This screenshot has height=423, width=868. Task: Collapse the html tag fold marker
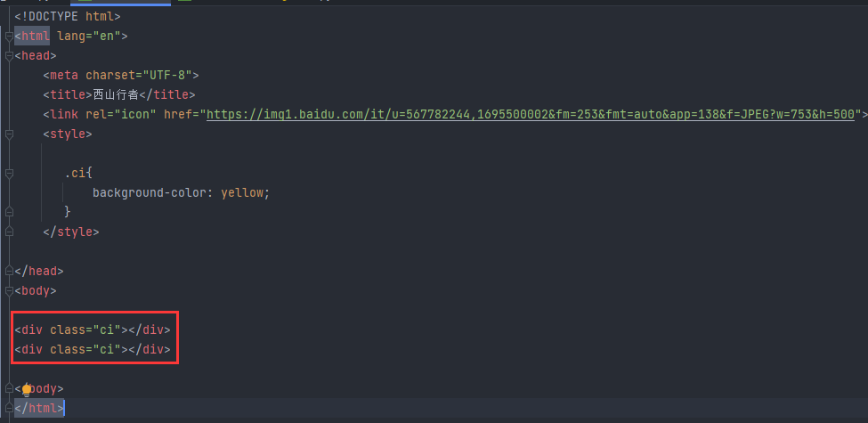click(8, 37)
